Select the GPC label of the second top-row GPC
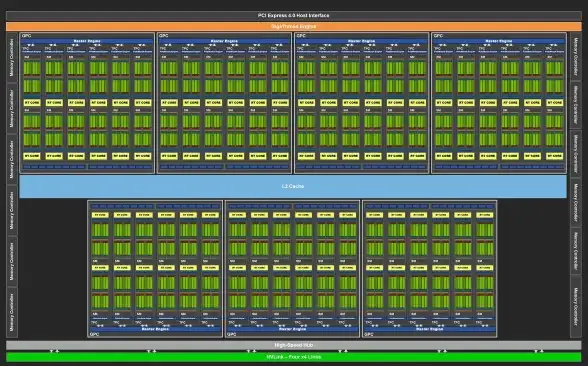Screen dimensions: 588x366 pyautogui.click(x=164, y=36)
